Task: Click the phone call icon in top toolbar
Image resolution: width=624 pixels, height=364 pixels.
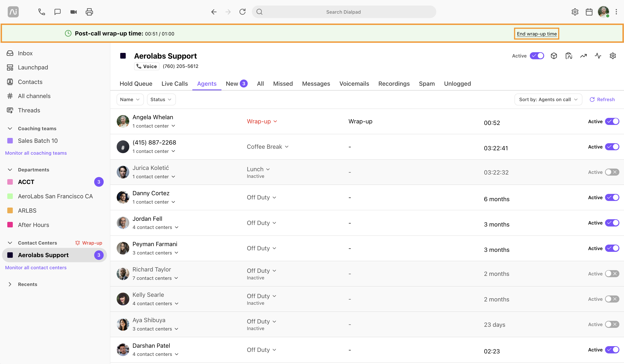Action: click(42, 12)
